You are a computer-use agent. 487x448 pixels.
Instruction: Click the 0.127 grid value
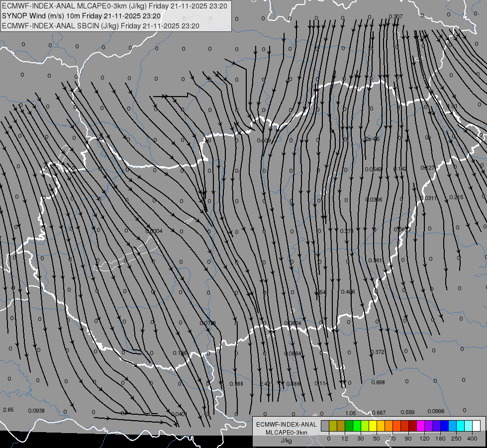point(428,168)
